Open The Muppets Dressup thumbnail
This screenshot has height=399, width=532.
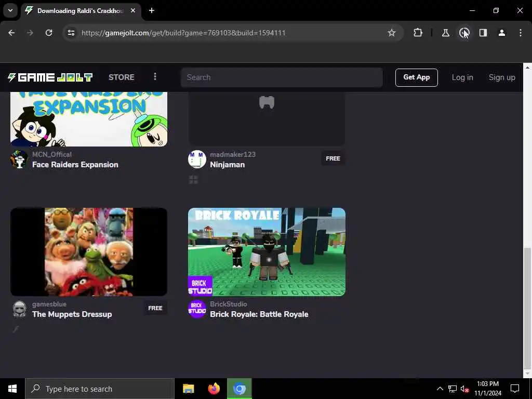coord(89,252)
